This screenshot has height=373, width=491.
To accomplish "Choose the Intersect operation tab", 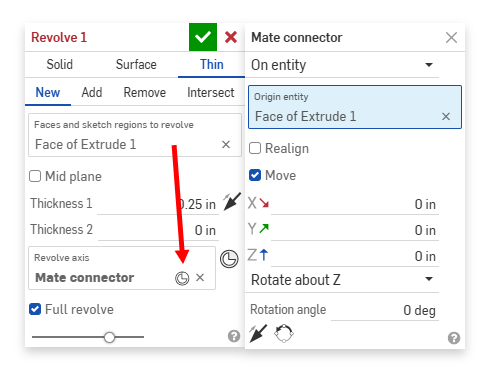I will [x=211, y=92].
